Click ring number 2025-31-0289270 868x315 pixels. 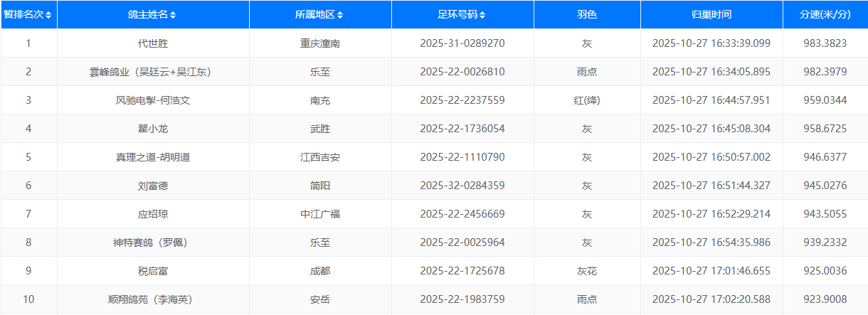click(462, 43)
